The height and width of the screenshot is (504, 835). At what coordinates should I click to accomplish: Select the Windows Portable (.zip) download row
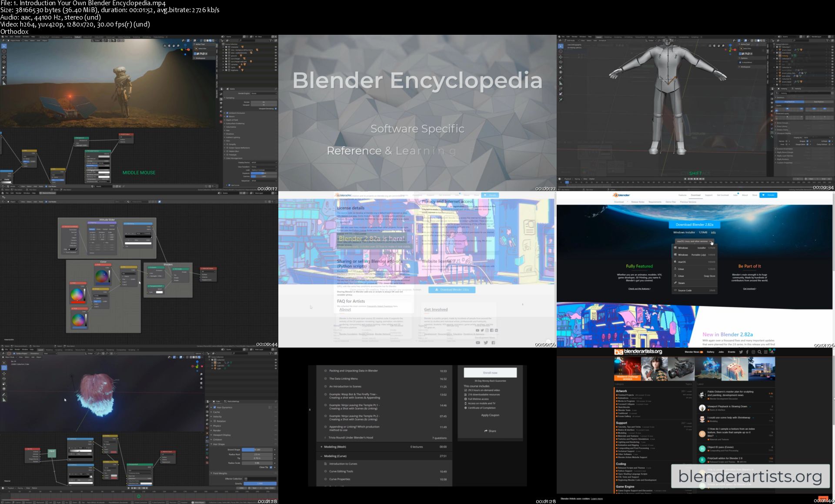point(695,255)
